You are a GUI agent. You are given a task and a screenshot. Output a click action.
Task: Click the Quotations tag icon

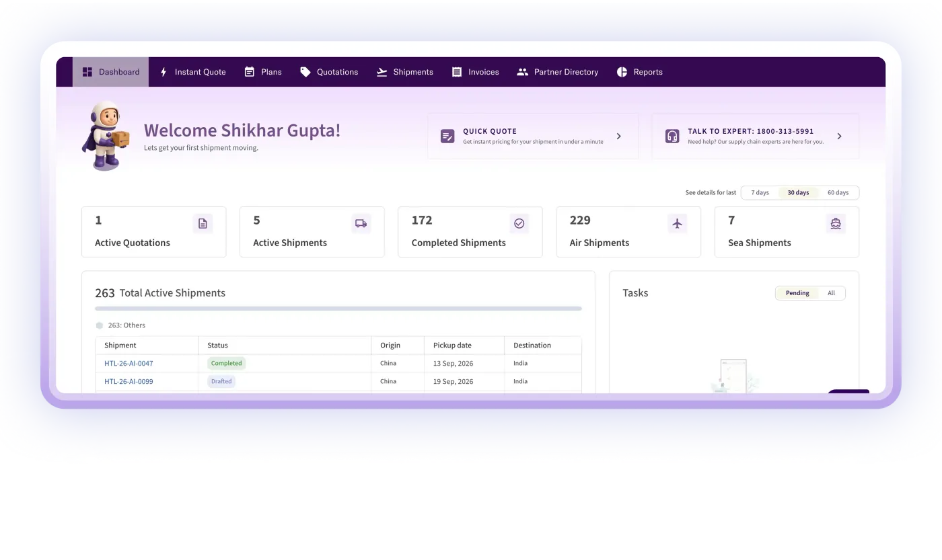pyautogui.click(x=305, y=72)
